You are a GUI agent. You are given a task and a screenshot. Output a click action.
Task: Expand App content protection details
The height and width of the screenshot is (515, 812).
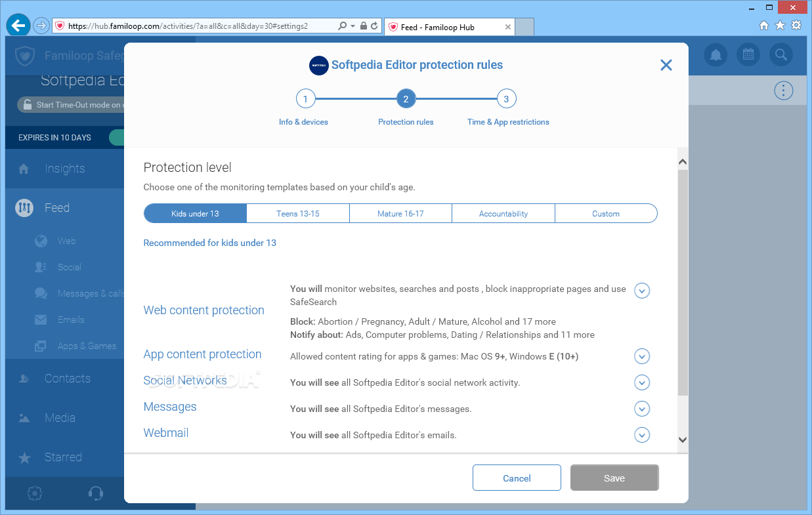642,356
